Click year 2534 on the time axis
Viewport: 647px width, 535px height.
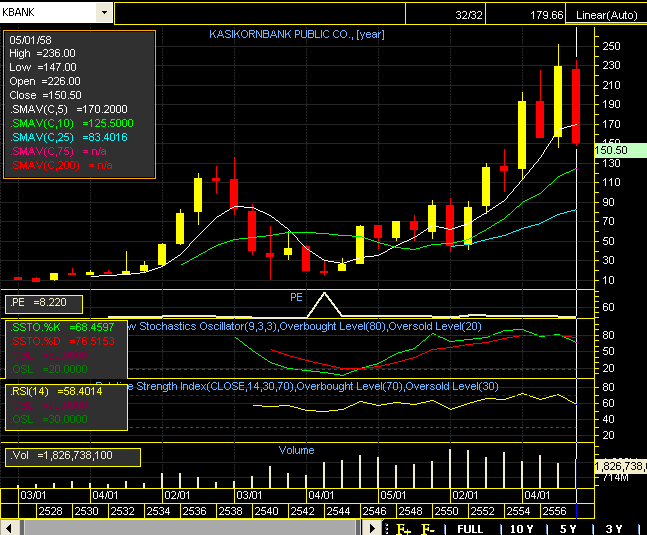158,511
